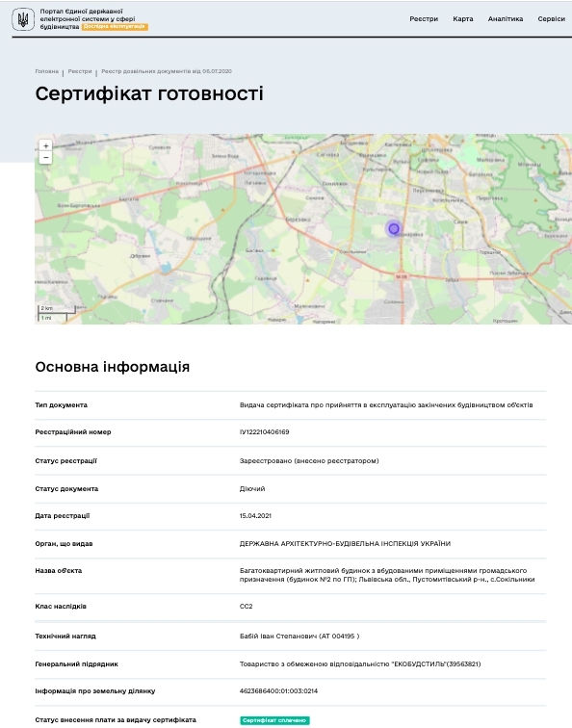
Task: Click the Інформація про земельну ділянку label
Action: [x=95, y=690]
